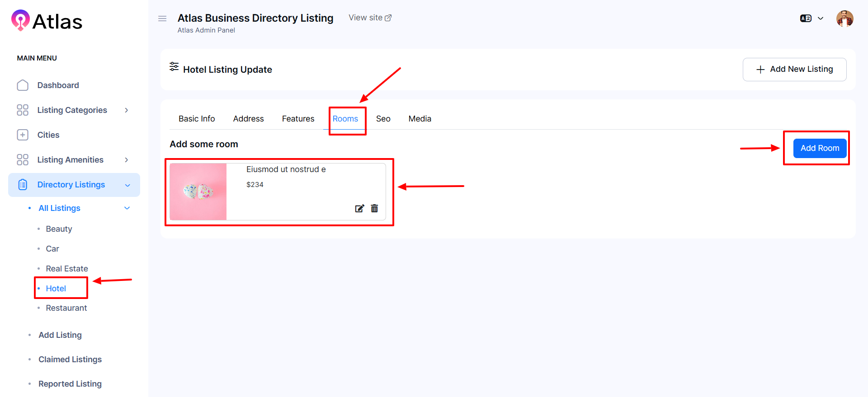Open the View site link
This screenshot has height=397, width=868.
coord(370,18)
